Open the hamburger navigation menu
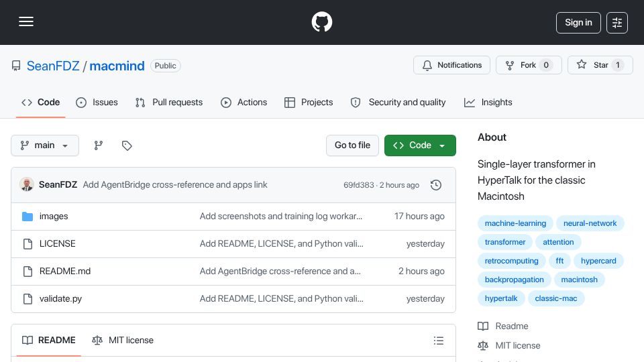644x362 pixels. (x=26, y=21)
